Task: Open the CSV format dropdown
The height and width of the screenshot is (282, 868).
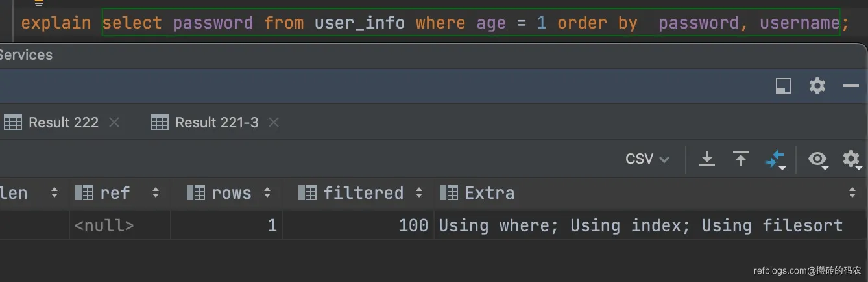Action: 647,159
